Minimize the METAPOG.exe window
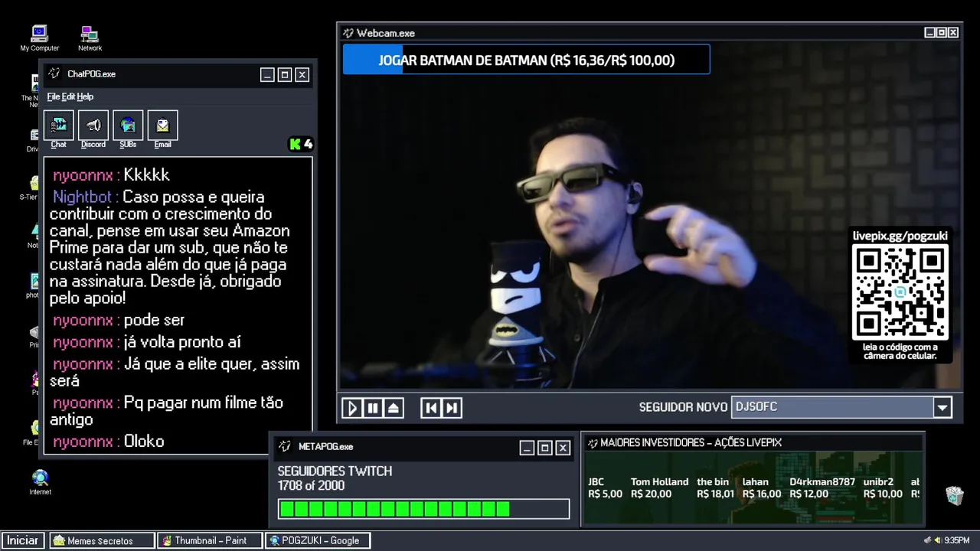Screen dimensions: 980x551 pyautogui.click(x=527, y=448)
